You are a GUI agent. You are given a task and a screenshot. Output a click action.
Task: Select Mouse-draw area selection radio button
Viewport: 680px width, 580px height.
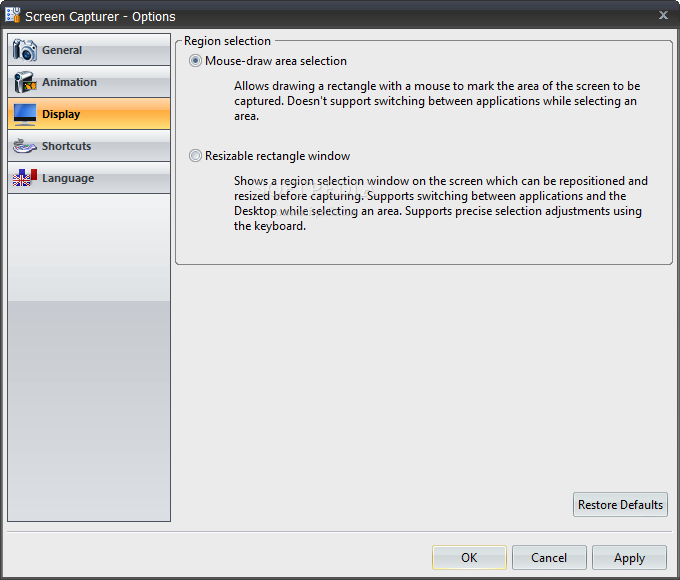(195, 61)
